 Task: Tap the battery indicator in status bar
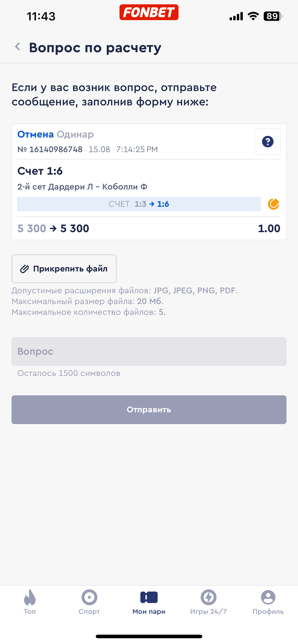(273, 16)
